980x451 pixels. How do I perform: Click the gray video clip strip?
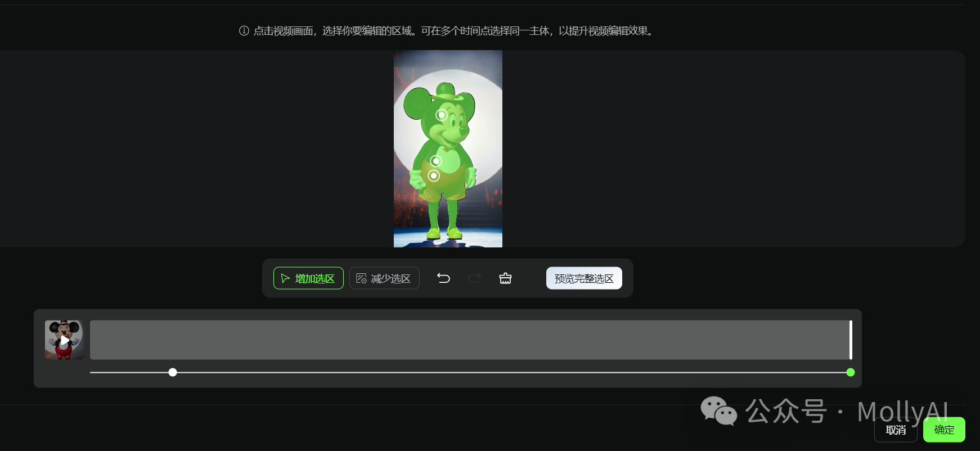pyautogui.click(x=470, y=340)
